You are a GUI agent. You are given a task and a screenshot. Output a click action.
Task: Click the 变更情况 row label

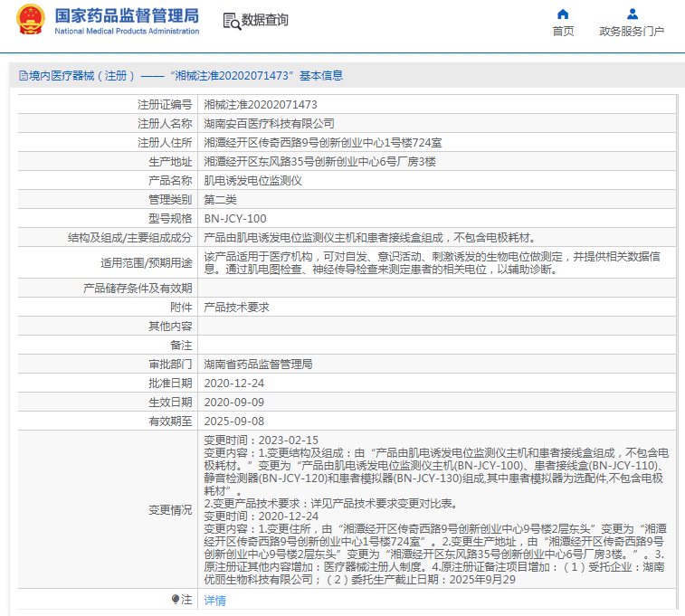(x=170, y=510)
